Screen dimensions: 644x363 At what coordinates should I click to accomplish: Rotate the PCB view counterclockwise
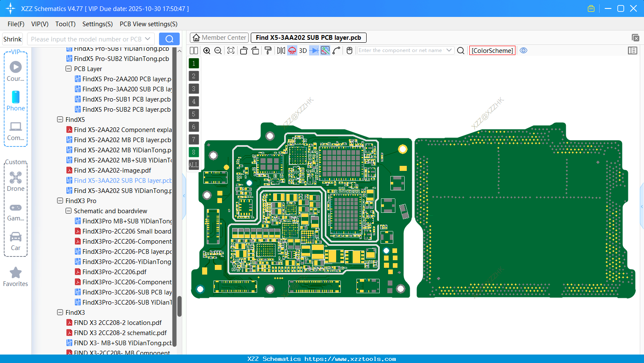tap(244, 50)
